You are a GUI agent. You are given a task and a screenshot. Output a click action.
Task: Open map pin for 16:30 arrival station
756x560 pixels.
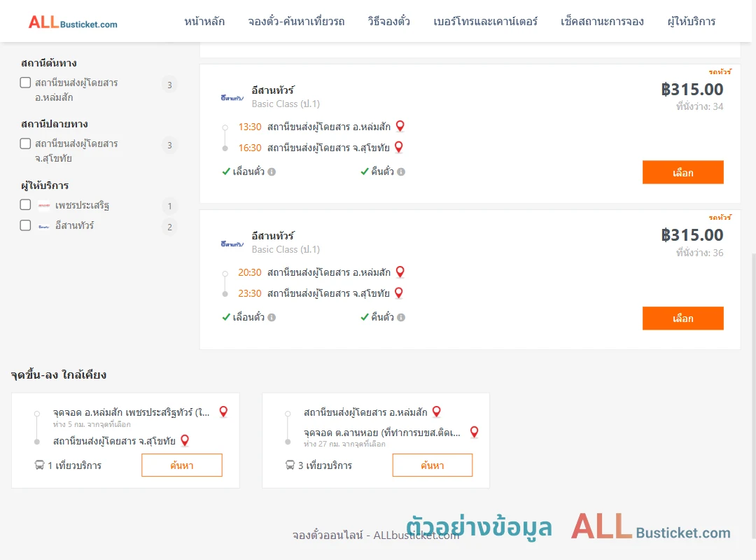pyautogui.click(x=399, y=147)
